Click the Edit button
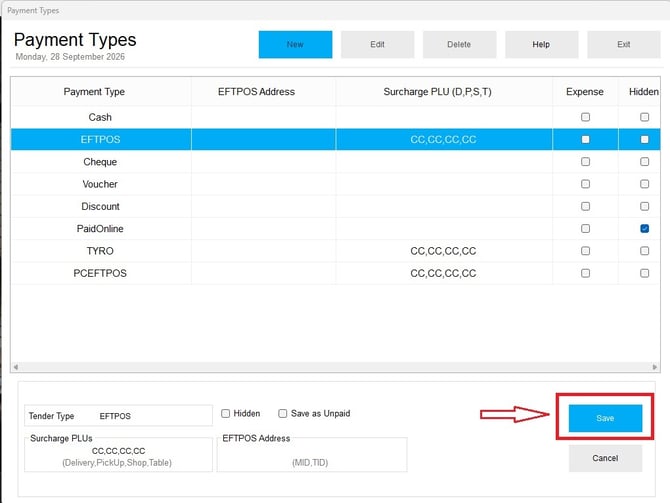Screen dimensions: 670x503 [x=377, y=44]
